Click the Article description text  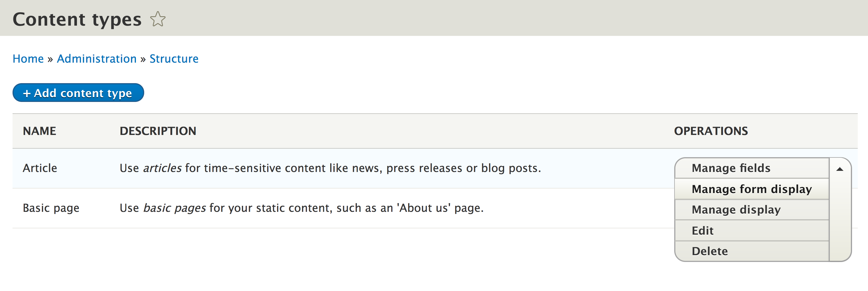click(x=330, y=168)
